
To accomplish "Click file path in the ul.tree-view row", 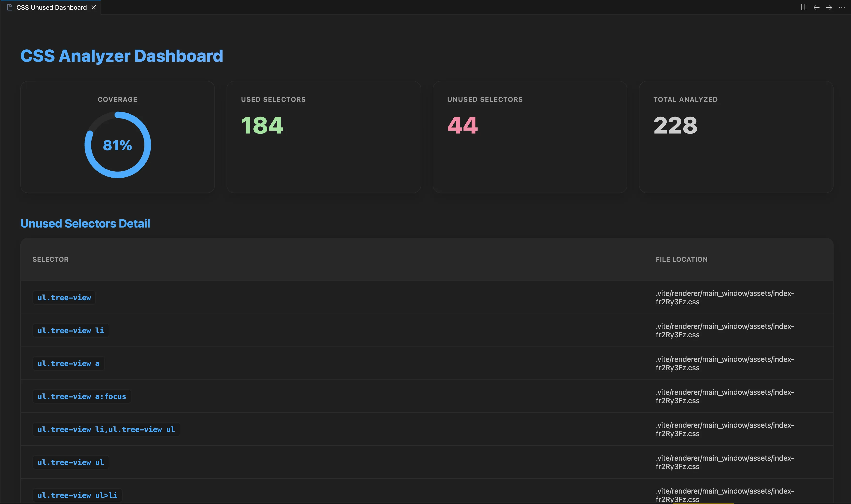I will [x=725, y=298].
